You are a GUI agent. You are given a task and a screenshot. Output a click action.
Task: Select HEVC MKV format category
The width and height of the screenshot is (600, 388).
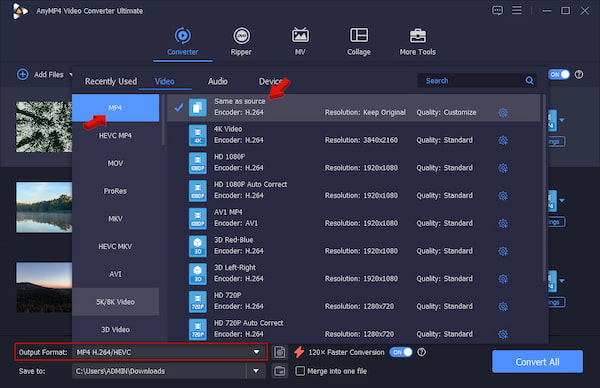[x=116, y=246]
